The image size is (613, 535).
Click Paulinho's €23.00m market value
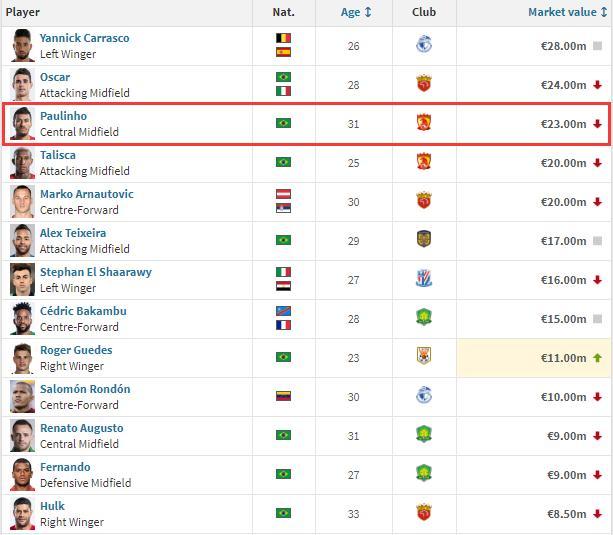point(563,124)
